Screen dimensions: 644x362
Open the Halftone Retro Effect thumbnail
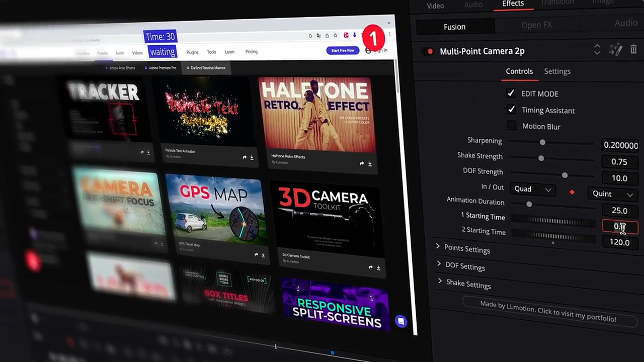(x=317, y=115)
